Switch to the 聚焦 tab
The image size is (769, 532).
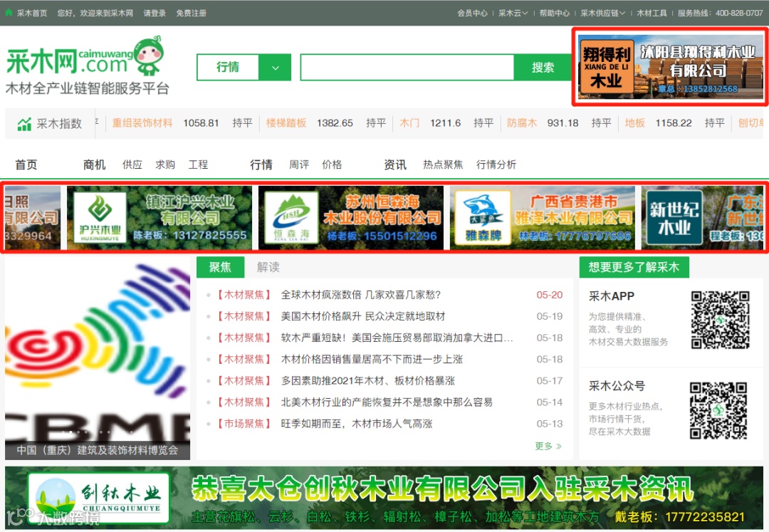[x=220, y=267]
